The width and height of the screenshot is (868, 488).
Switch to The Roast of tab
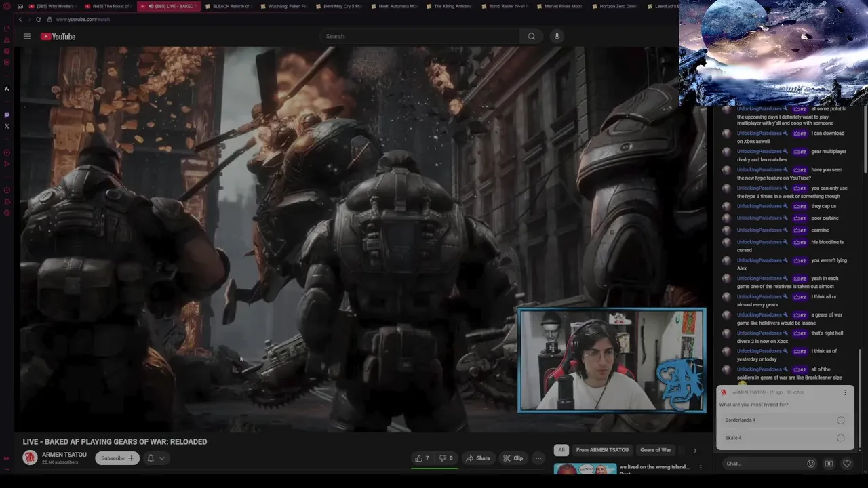107,6
